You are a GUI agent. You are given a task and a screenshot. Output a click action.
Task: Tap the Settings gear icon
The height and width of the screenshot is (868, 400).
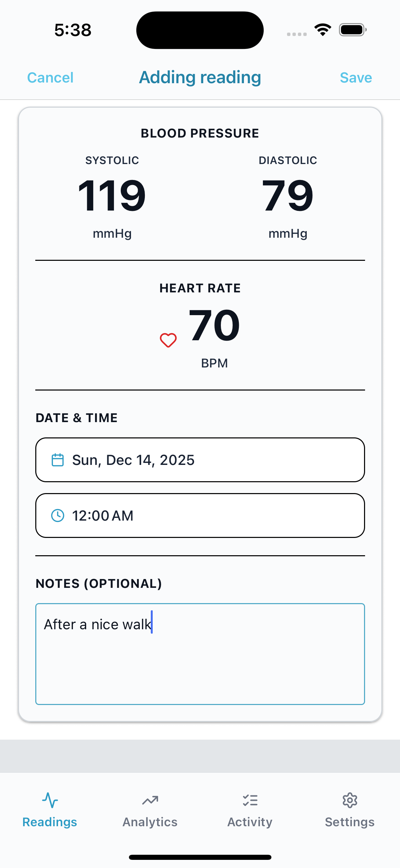[350, 800]
